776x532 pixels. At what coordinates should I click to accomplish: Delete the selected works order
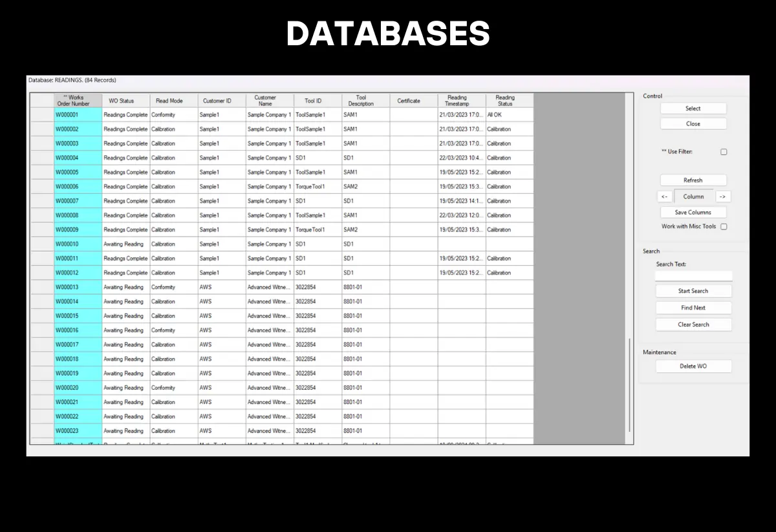tap(693, 366)
